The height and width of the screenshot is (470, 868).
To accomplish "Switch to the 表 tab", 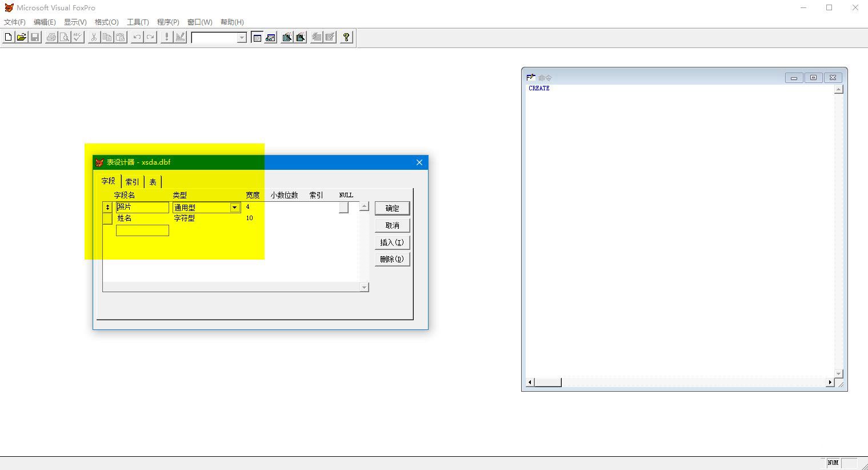I will [153, 182].
